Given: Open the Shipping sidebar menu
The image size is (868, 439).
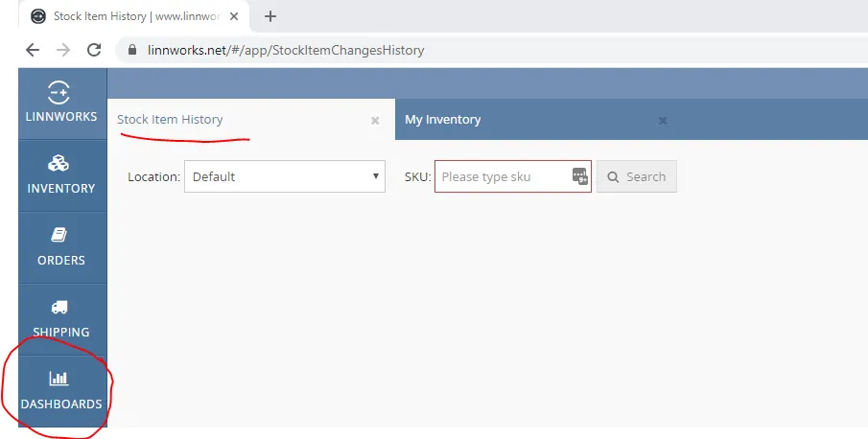Looking at the screenshot, I should click(x=62, y=319).
